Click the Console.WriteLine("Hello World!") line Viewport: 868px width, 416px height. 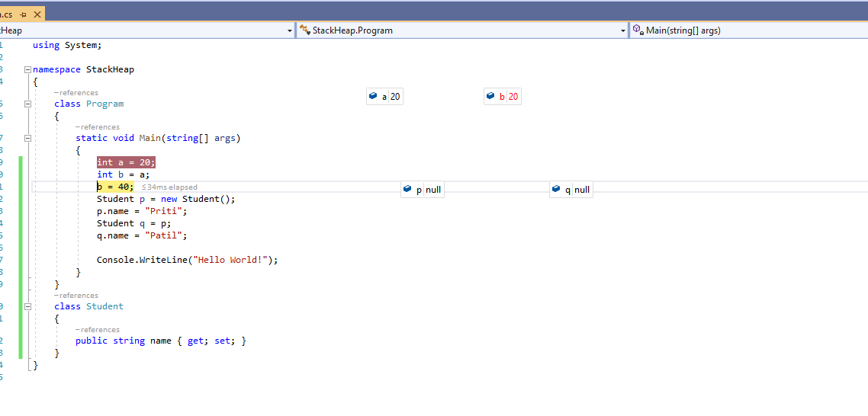click(x=187, y=260)
